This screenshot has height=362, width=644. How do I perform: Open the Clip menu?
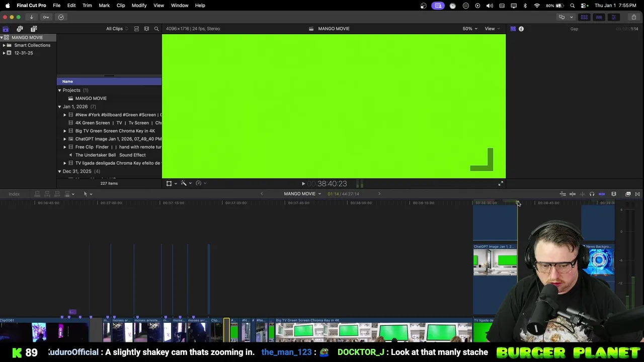point(121,6)
